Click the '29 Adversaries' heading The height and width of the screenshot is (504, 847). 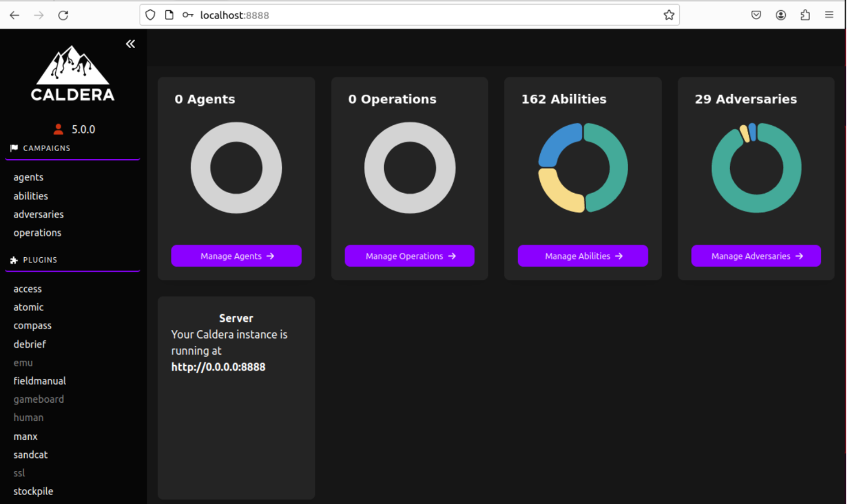click(746, 99)
